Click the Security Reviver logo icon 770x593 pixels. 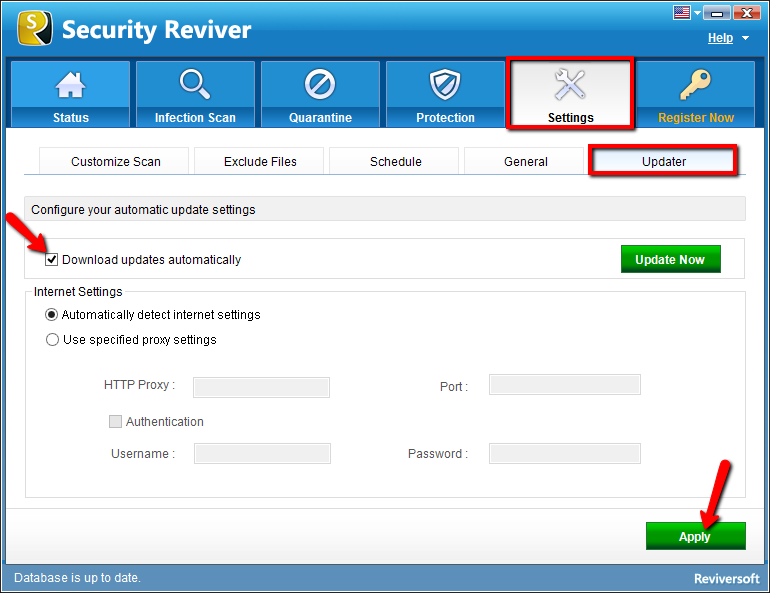click(x=34, y=28)
